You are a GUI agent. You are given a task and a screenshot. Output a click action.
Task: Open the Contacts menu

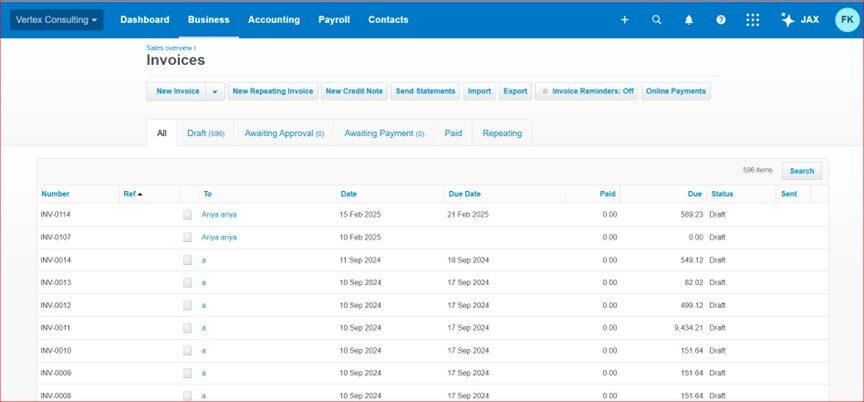click(x=388, y=20)
